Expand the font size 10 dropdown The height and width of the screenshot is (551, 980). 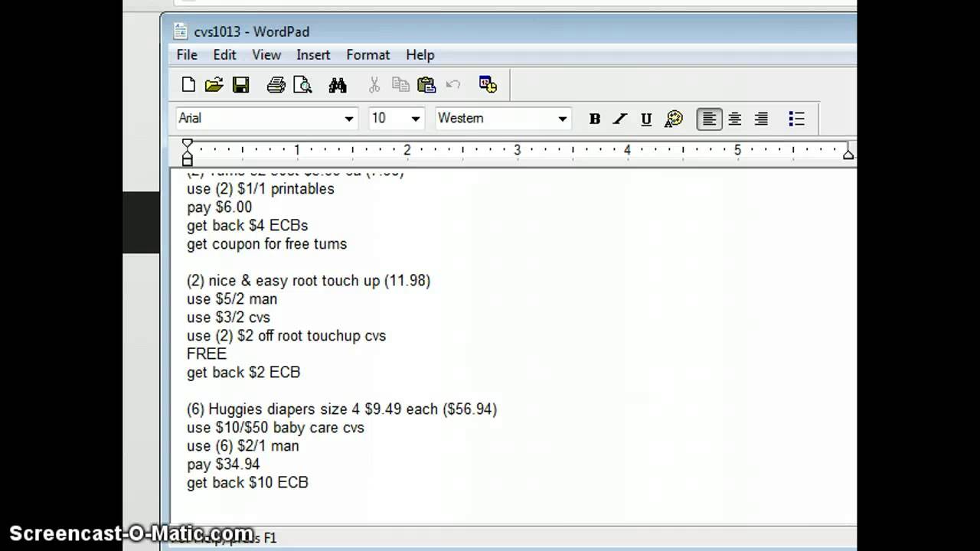pos(415,119)
